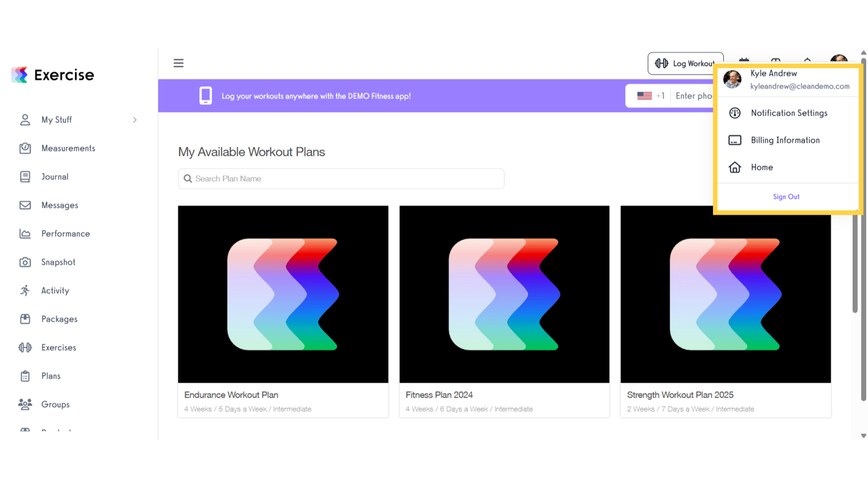868x488 pixels.
Task: Click the scrollbar down arrow
Action: click(864, 436)
